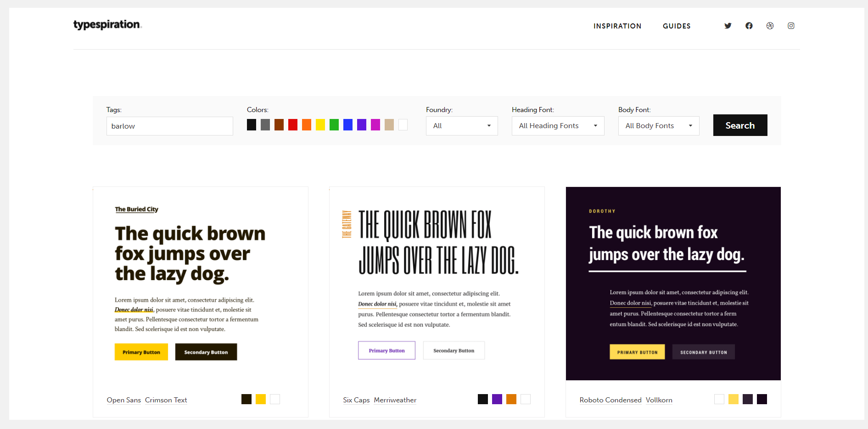Click yellow Primary Button in Buried City sample
Screen dimensions: 868x429
pyautogui.click(x=141, y=352)
